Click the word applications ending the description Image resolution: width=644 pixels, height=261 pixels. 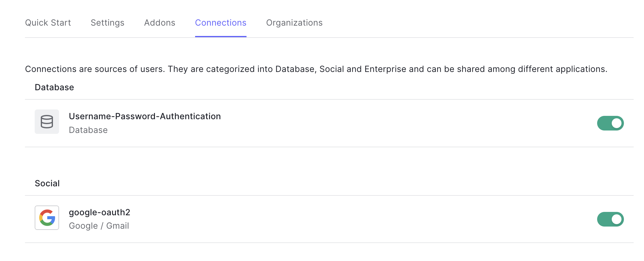click(x=581, y=69)
